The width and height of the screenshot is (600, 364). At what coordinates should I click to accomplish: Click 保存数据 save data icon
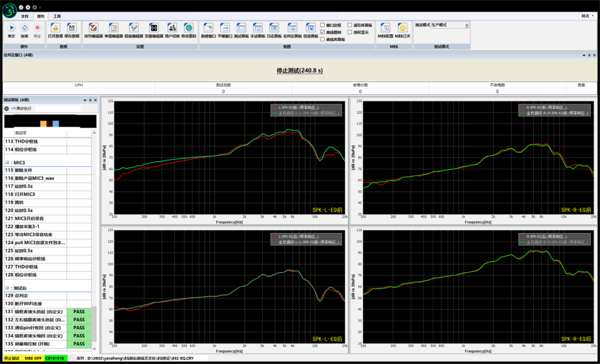[x=72, y=28]
